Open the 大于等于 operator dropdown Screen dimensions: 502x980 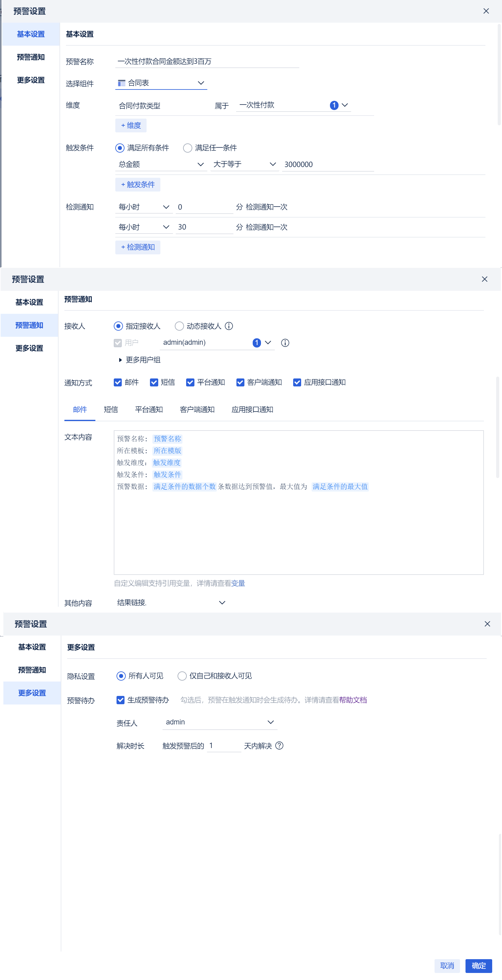pyautogui.click(x=245, y=164)
